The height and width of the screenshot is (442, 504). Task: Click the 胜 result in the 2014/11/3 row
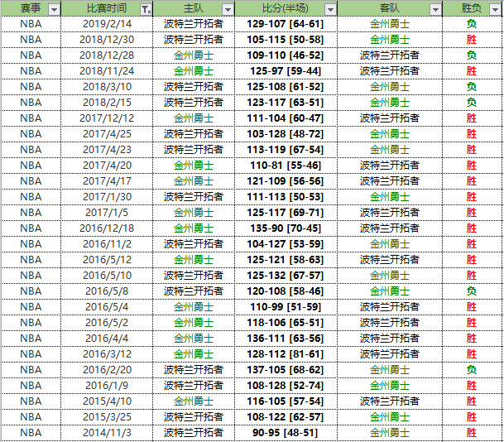(471, 433)
